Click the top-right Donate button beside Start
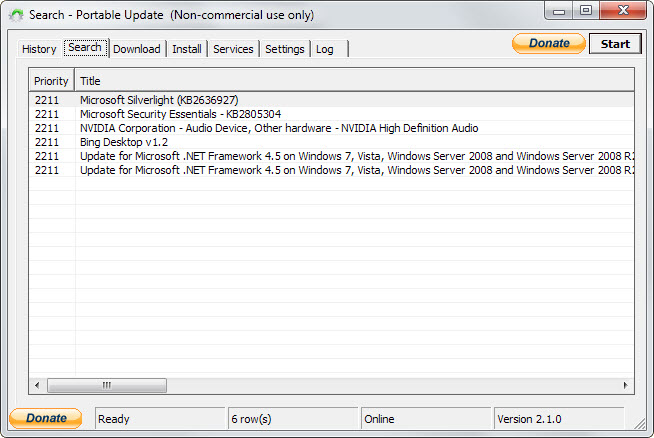654x438 pixels. [x=548, y=43]
